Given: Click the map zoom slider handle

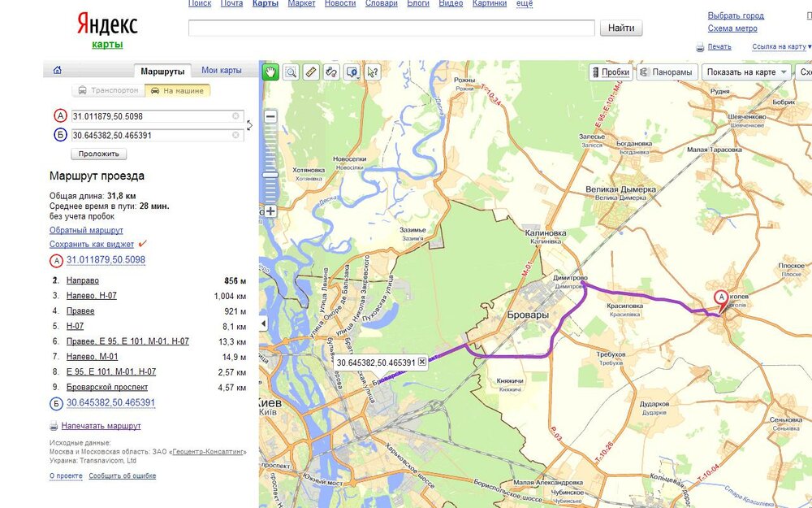Looking at the screenshot, I should 270,175.
